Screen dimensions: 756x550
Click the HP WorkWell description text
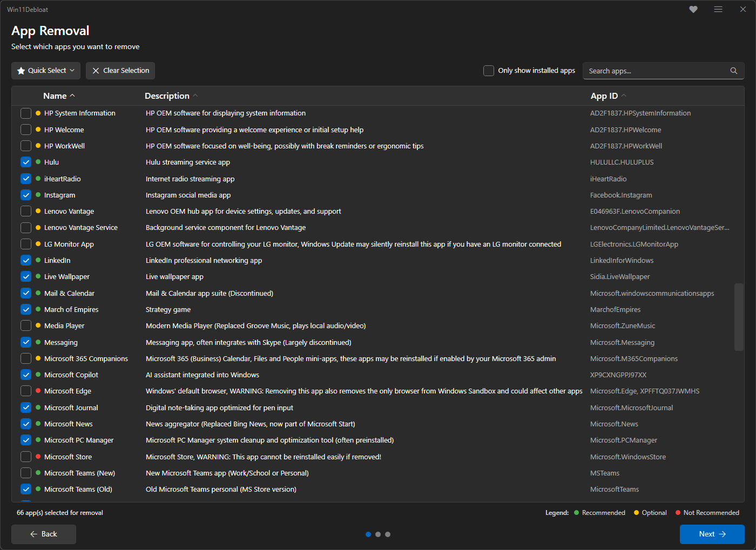pyautogui.click(x=285, y=146)
